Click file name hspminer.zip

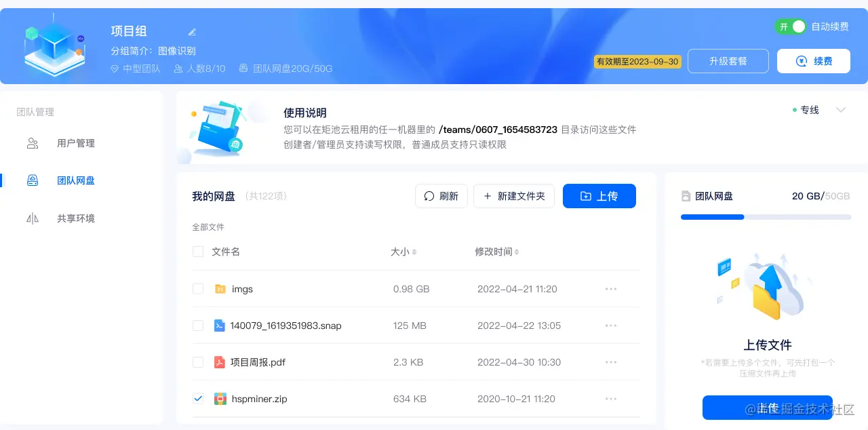(x=259, y=399)
